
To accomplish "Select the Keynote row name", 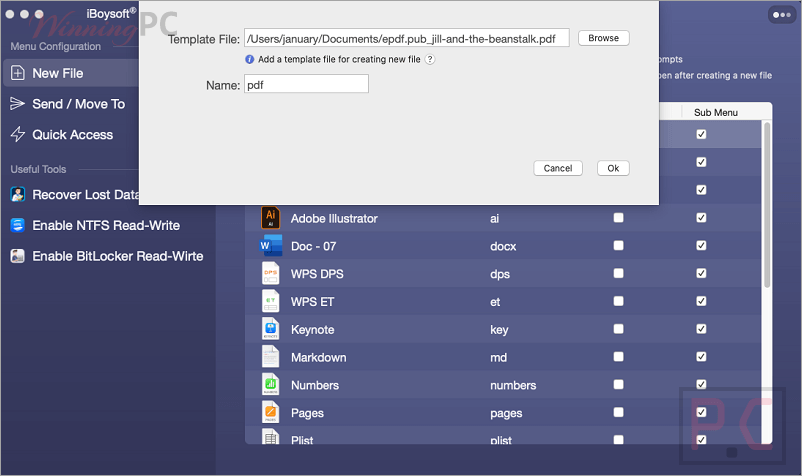I will coord(313,329).
